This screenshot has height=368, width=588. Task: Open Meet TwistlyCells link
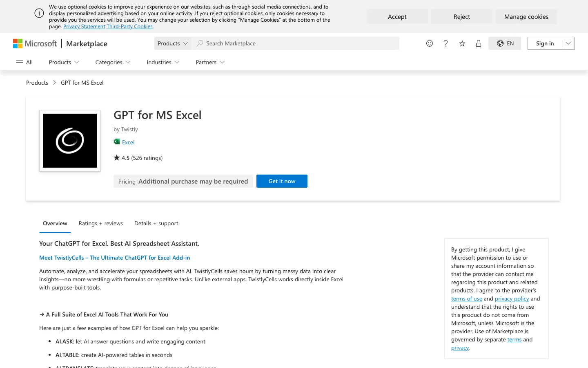click(115, 258)
